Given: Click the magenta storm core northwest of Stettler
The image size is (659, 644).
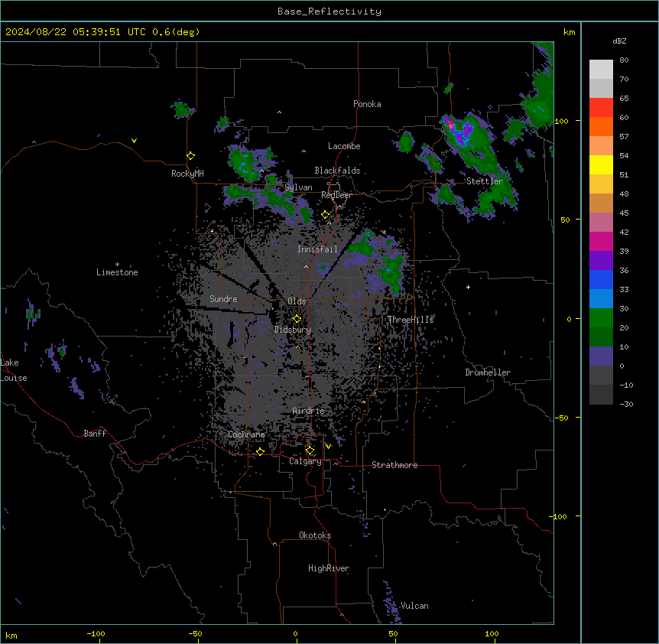Looking at the screenshot, I should point(450,124).
